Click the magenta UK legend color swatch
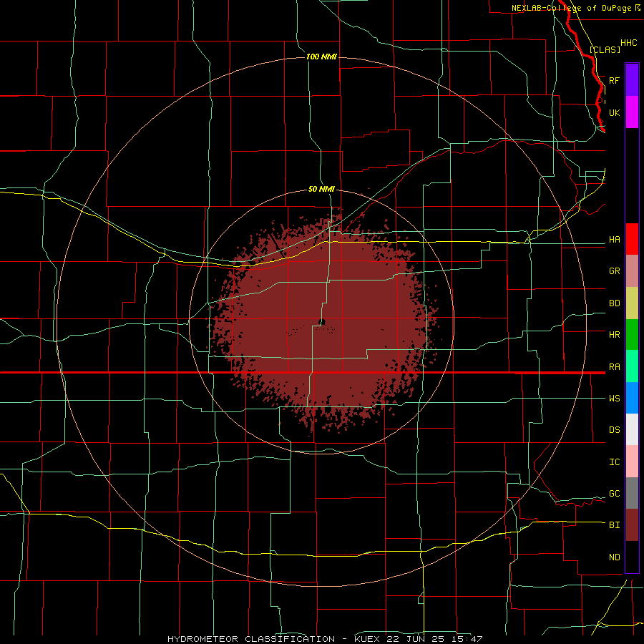644x644 pixels. pos(632,112)
